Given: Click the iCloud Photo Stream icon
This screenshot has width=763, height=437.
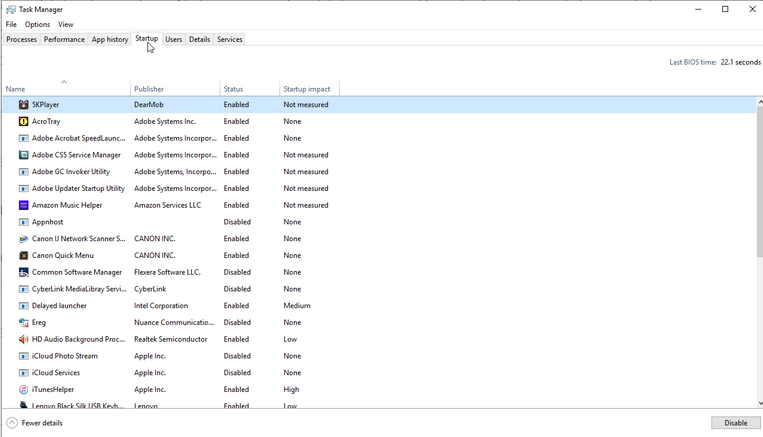Looking at the screenshot, I should (x=23, y=356).
